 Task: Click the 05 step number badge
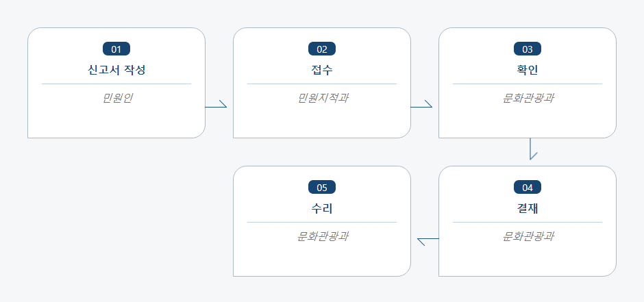322,187
